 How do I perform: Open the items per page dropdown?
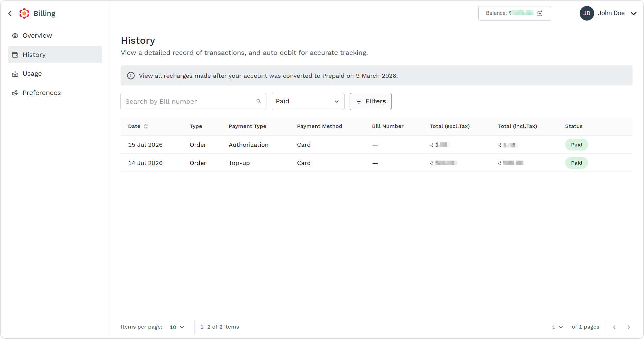tap(177, 327)
